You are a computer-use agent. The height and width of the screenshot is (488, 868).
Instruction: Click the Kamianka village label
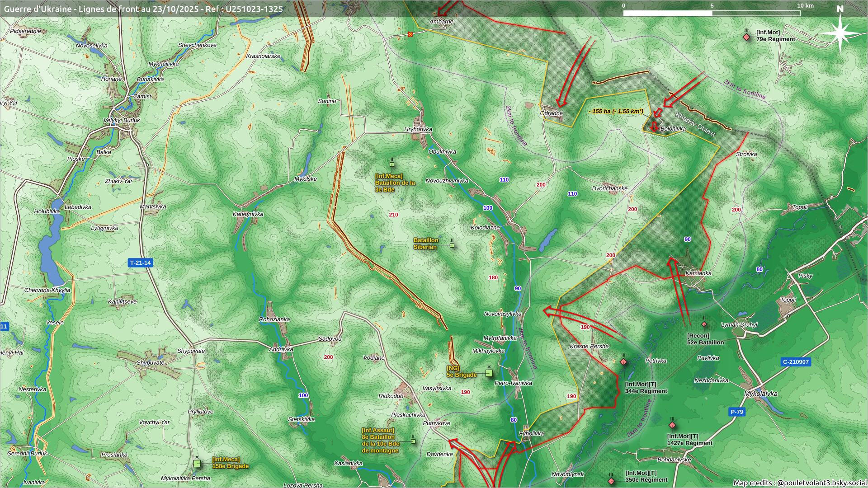(698, 273)
